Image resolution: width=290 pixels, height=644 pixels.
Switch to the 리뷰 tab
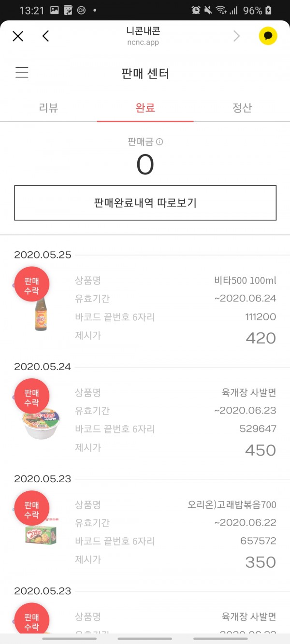pos(48,108)
